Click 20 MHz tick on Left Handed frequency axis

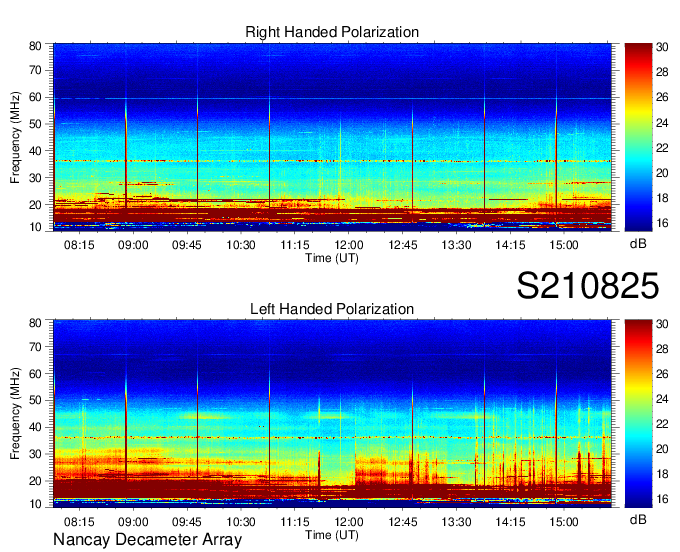[35, 481]
